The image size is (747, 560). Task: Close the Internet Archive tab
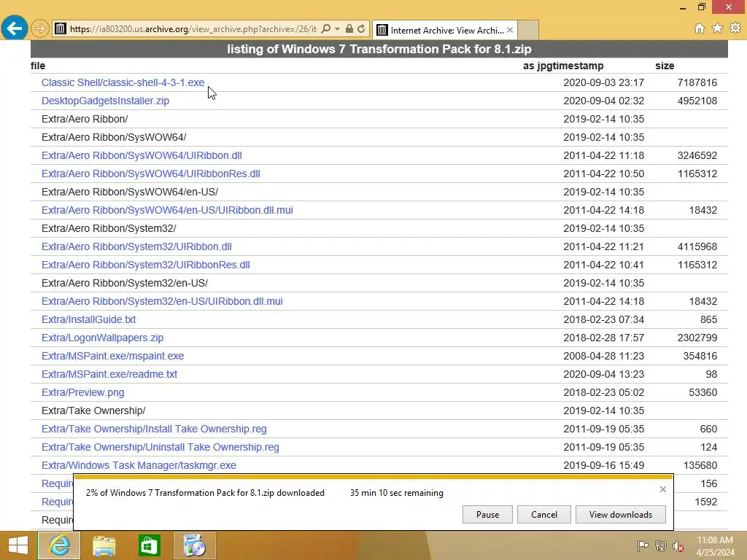point(510,30)
